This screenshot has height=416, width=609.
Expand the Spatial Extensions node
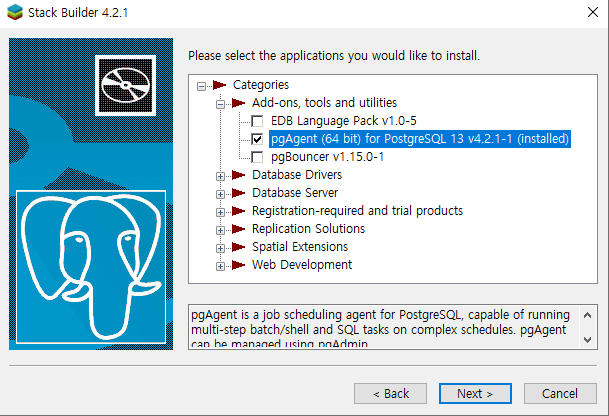[220, 248]
